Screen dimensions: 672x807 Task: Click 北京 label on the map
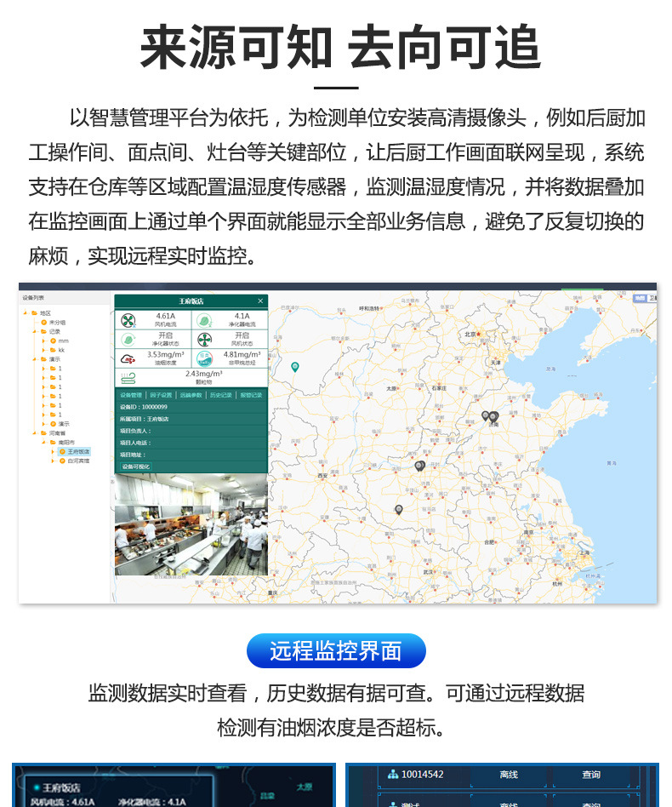click(470, 335)
